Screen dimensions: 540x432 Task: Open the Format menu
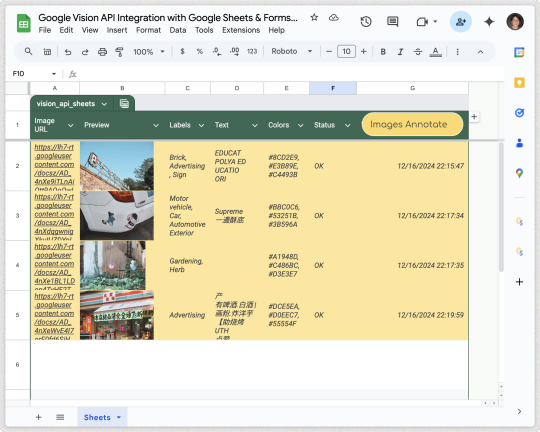pyautogui.click(x=148, y=30)
